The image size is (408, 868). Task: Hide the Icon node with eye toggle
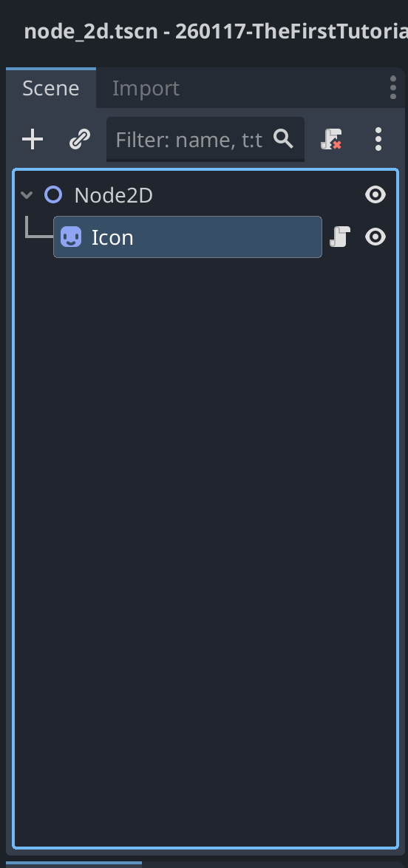point(375,237)
